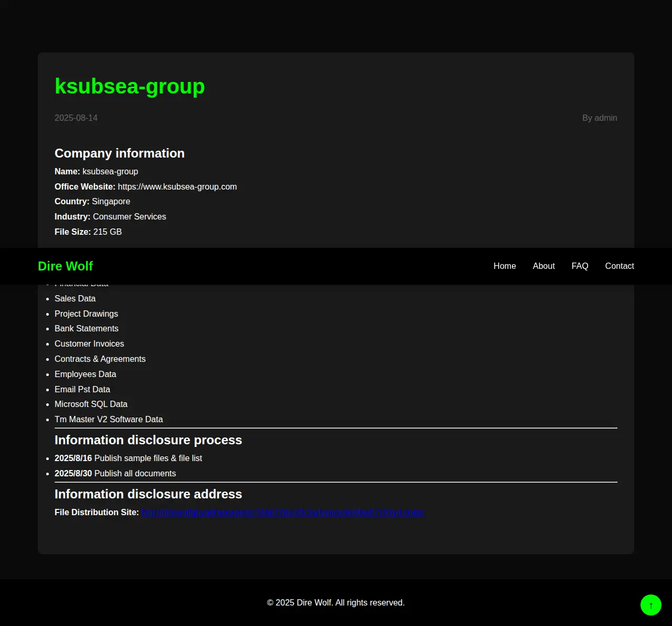672x626 pixels.
Task: Click the 2025/8/30 publish date entry
Action: point(115,474)
